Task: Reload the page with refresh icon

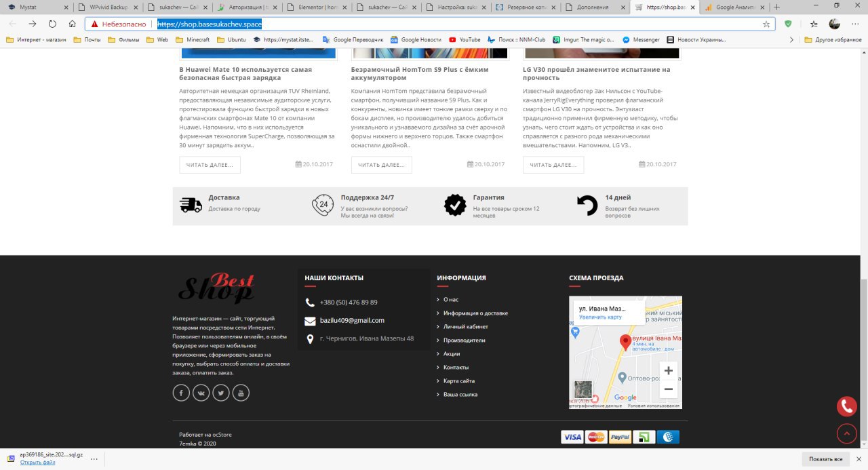Action: coord(52,24)
